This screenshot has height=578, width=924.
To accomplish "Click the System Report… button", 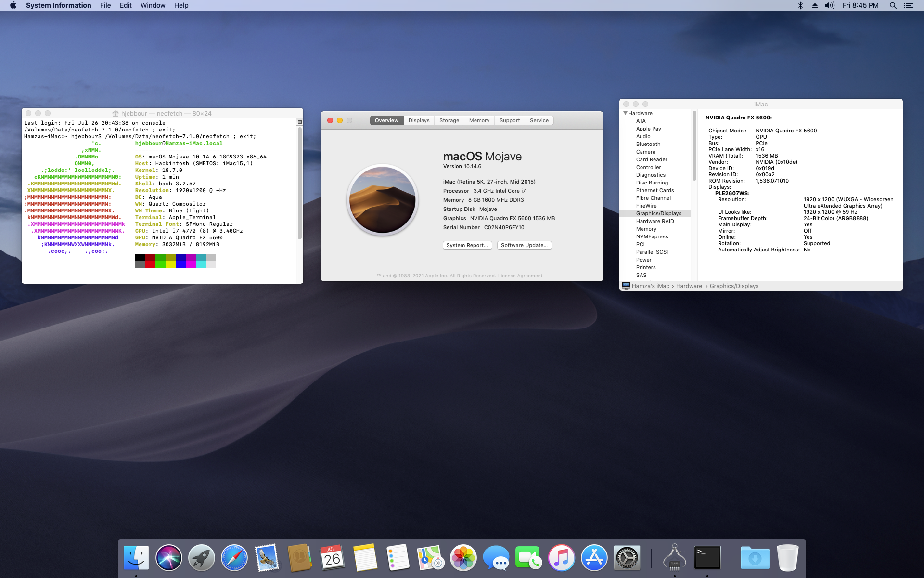I will (x=467, y=245).
